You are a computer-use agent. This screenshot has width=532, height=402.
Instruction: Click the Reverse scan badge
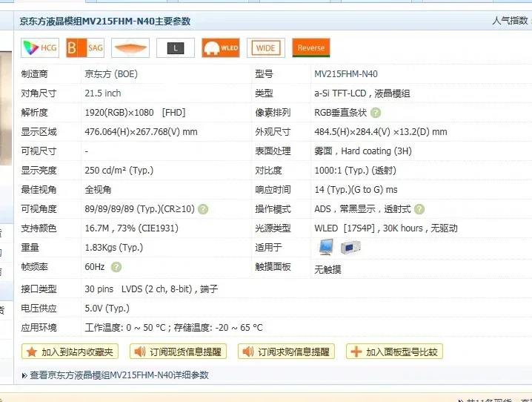click(x=310, y=48)
